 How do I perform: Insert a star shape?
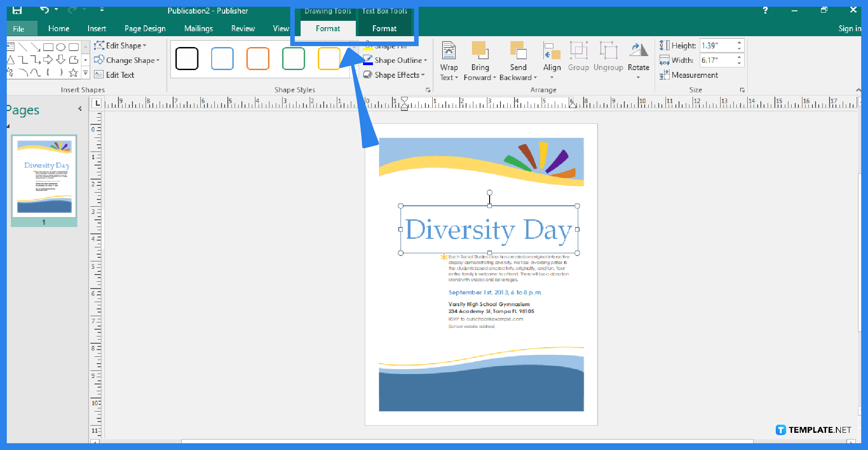click(x=74, y=72)
